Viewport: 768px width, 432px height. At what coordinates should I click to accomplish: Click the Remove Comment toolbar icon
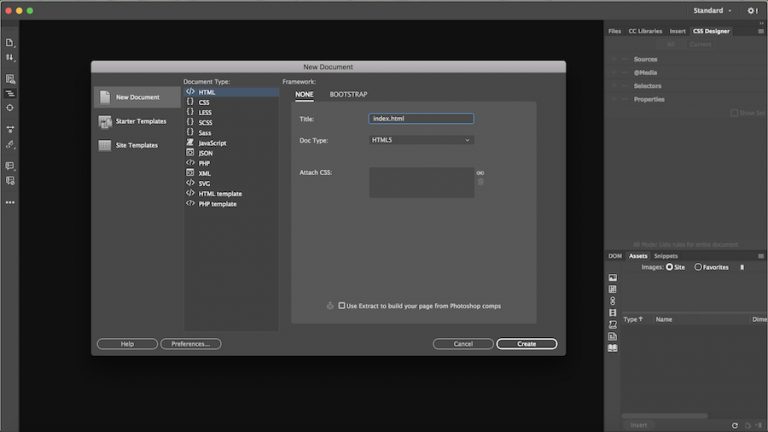[x=10, y=181]
